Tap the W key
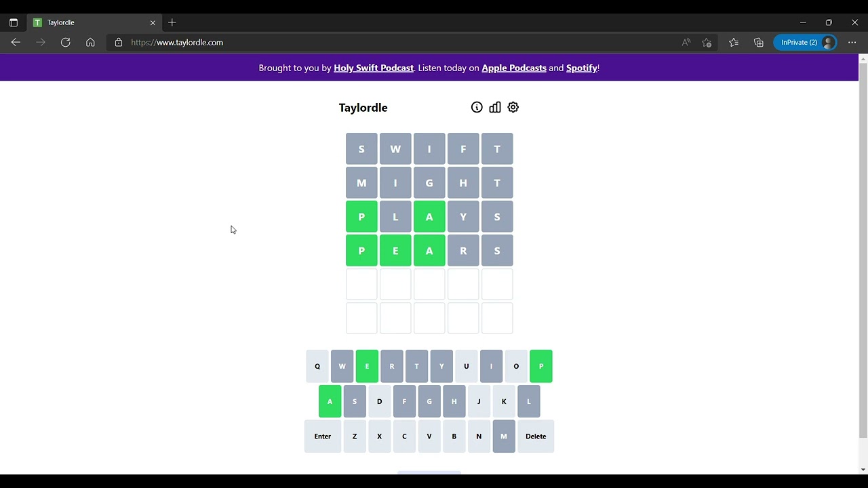Image resolution: width=868 pixels, height=488 pixels. point(342,366)
